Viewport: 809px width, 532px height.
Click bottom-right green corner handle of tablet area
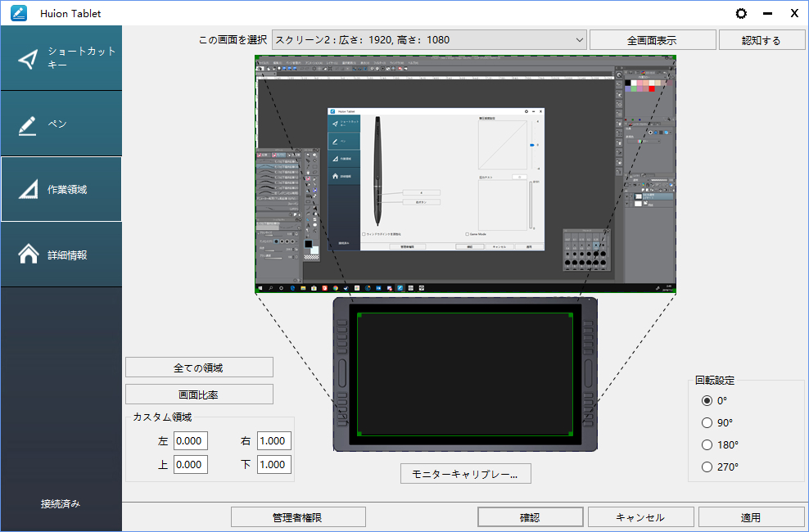(x=569, y=433)
